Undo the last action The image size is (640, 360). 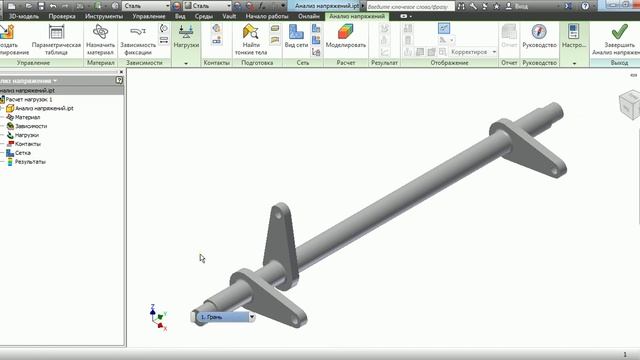pyautogui.click(x=53, y=6)
